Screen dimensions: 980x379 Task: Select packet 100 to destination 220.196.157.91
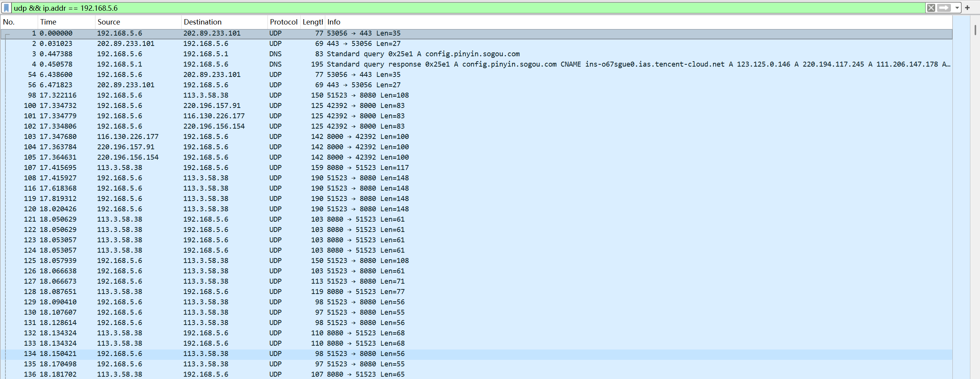[x=476, y=106]
